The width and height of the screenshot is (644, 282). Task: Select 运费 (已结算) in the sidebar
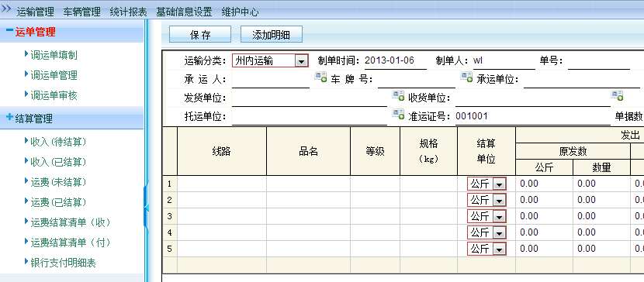point(59,202)
